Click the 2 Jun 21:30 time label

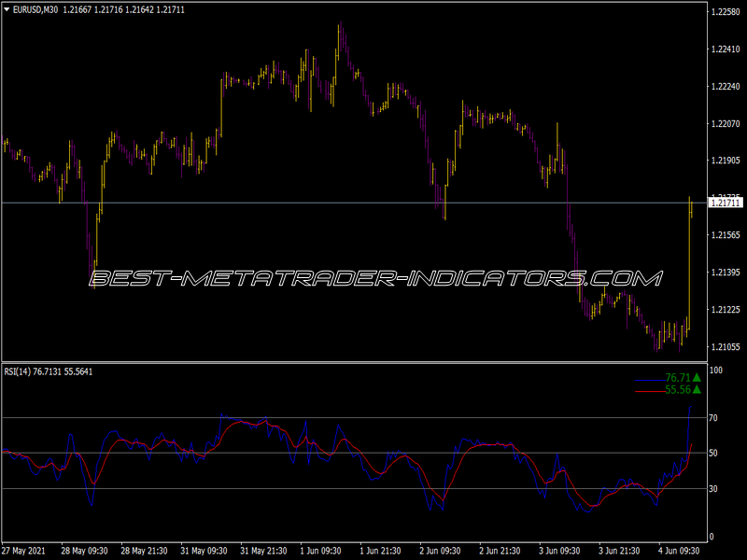(500, 551)
